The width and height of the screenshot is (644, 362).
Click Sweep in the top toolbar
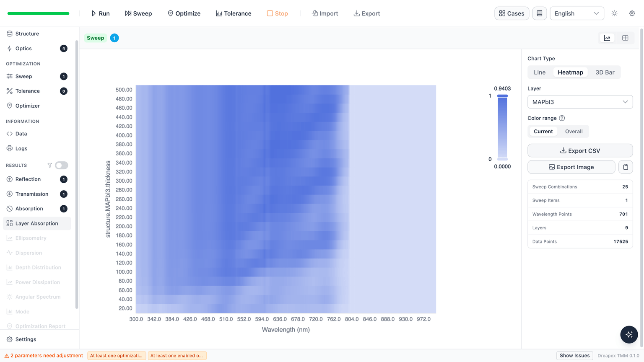tap(138, 13)
